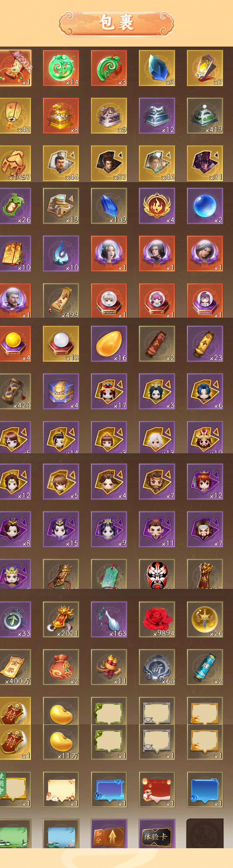Open the red opera mask item
Viewport: 233px width, 868px height.
click(x=157, y=574)
